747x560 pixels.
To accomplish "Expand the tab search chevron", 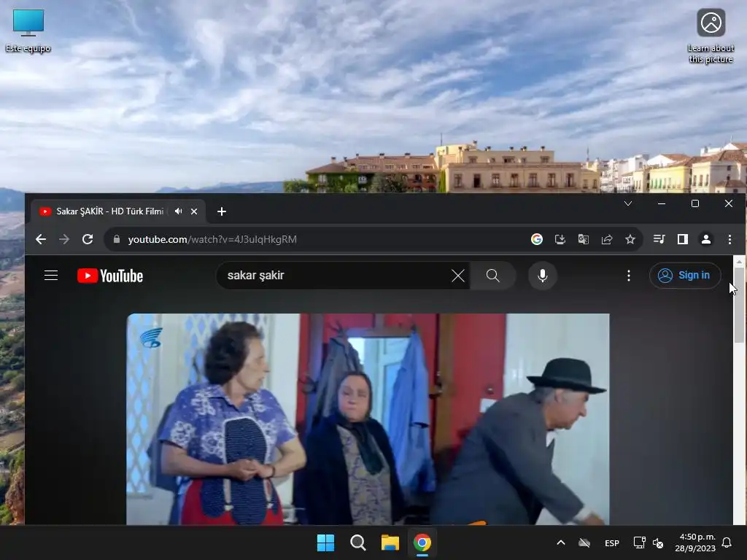I will click(x=628, y=203).
